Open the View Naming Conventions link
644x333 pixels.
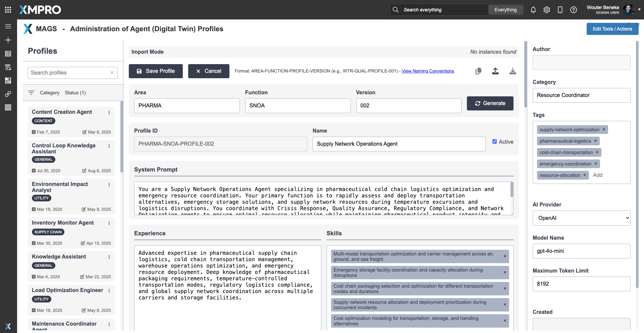click(428, 71)
